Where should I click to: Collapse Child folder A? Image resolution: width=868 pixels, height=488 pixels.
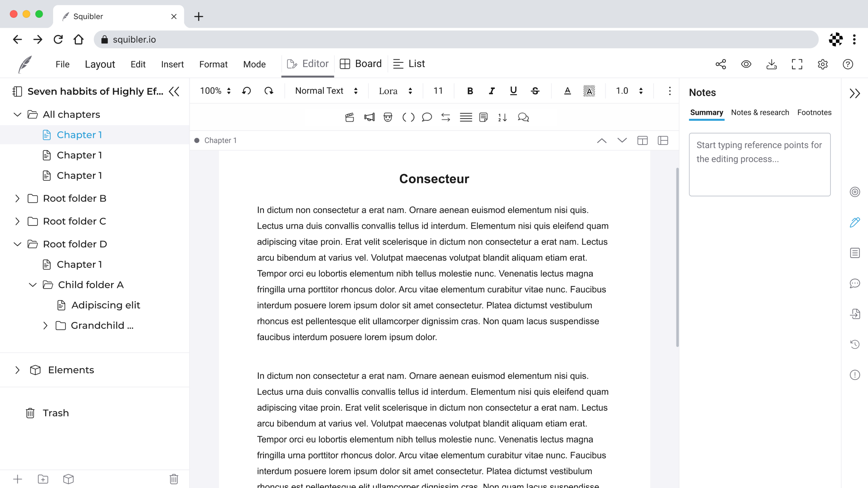(33, 285)
